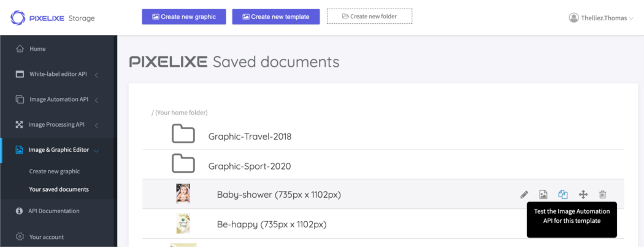Screen dimensions: 644x248
Task: Click the Pixelixe Storage logo
Action: pos(53,18)
